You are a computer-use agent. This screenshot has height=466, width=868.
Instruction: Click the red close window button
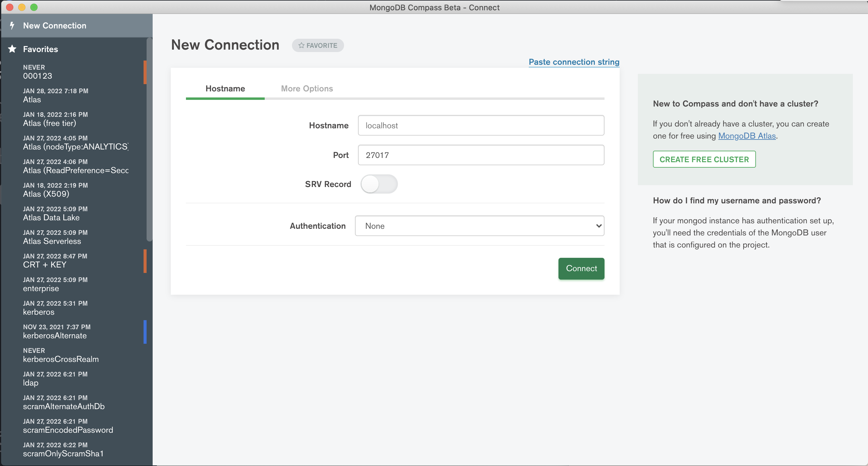10,7
